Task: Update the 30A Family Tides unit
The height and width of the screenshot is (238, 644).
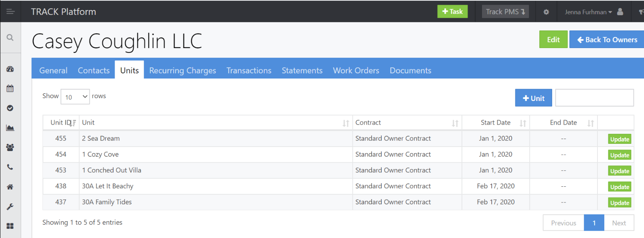Action: tap(620, 203)
